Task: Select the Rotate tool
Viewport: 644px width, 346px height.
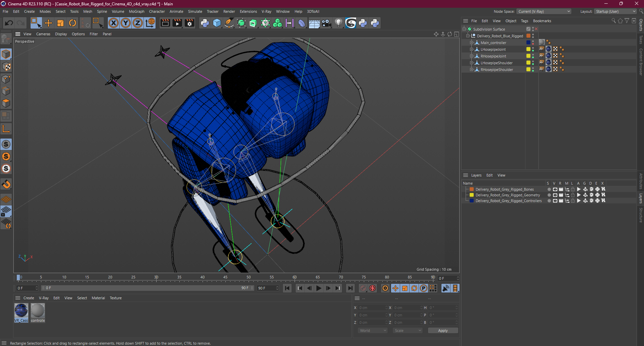Action: 73,23
